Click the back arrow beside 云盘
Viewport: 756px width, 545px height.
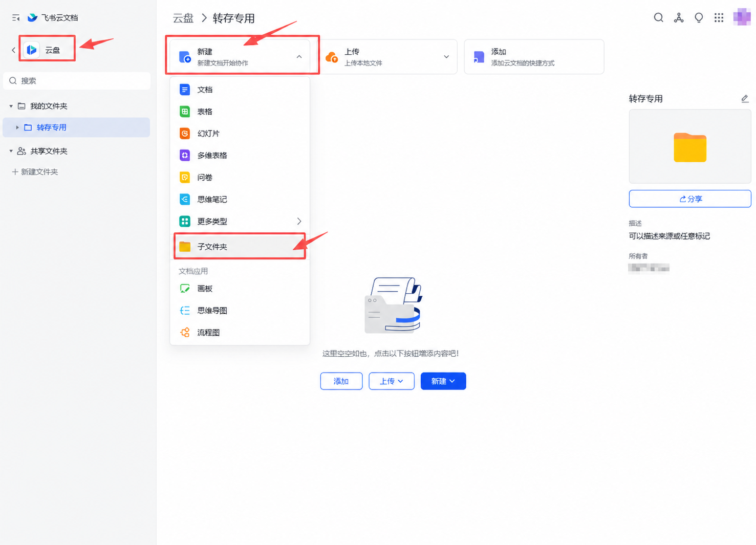click(13, 50)
